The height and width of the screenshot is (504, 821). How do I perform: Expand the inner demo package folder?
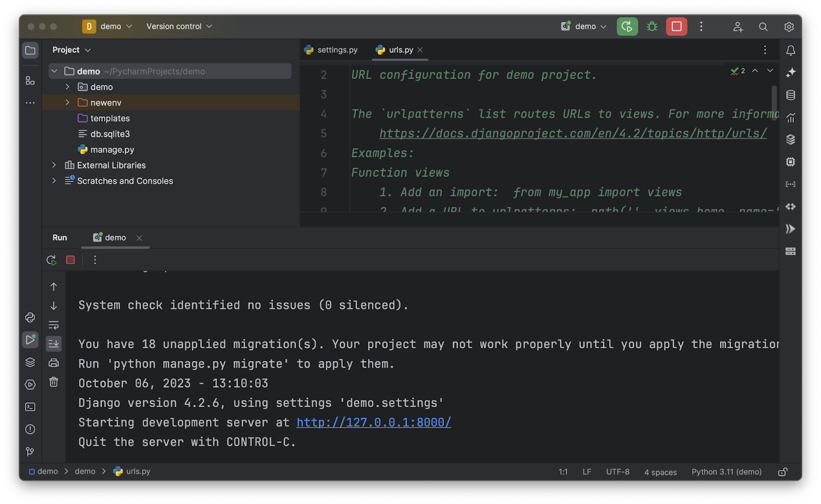click(67, 87)
